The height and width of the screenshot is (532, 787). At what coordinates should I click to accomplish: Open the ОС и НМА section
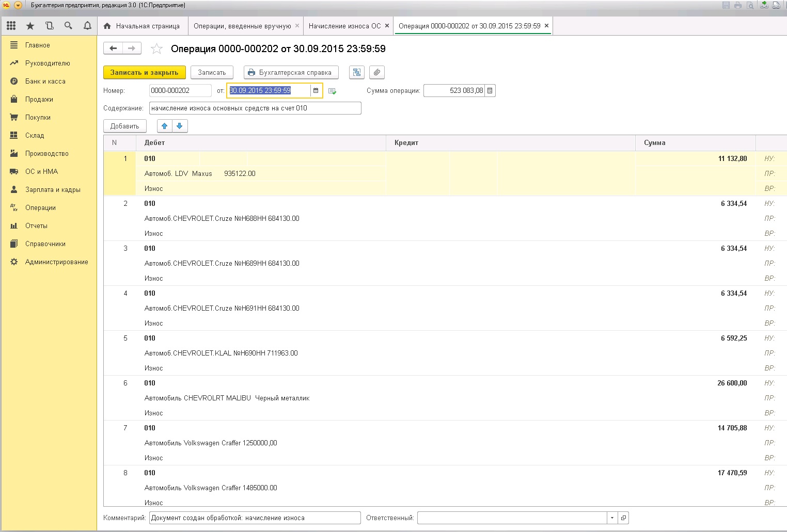[41, 171]
